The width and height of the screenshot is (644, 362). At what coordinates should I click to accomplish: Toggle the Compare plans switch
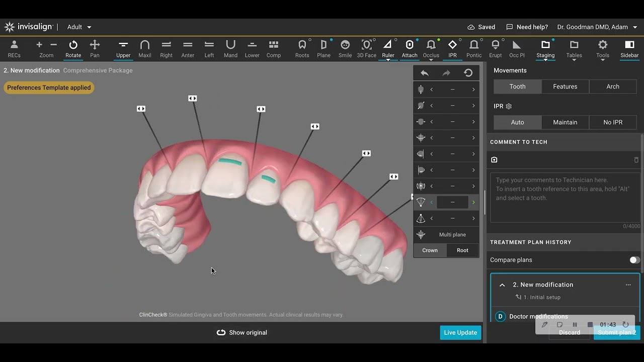point(634,260)
